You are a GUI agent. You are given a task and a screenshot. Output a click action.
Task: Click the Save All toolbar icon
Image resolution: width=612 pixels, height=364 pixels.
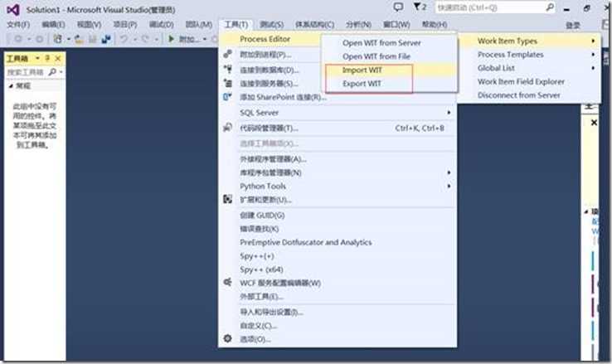(106, 39)
